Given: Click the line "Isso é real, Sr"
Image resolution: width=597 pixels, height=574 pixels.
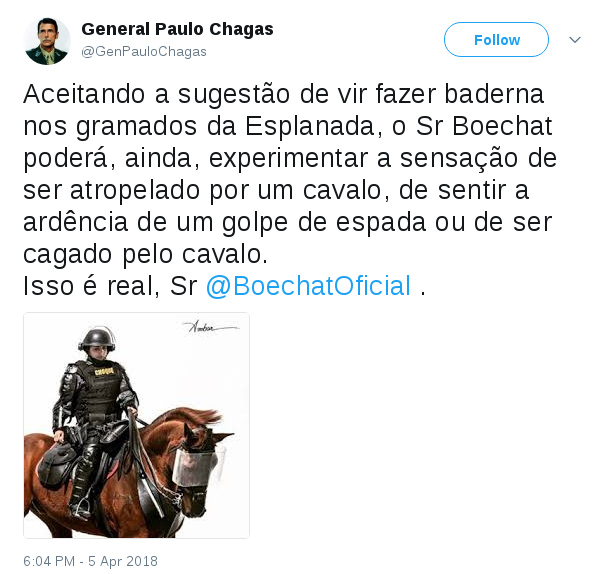Looking at the screenshot, I should point(110,285).
